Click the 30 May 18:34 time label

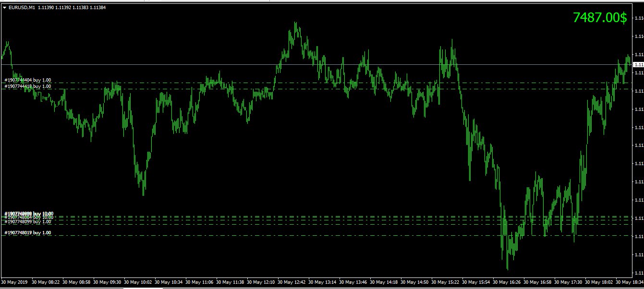(630, 282)
